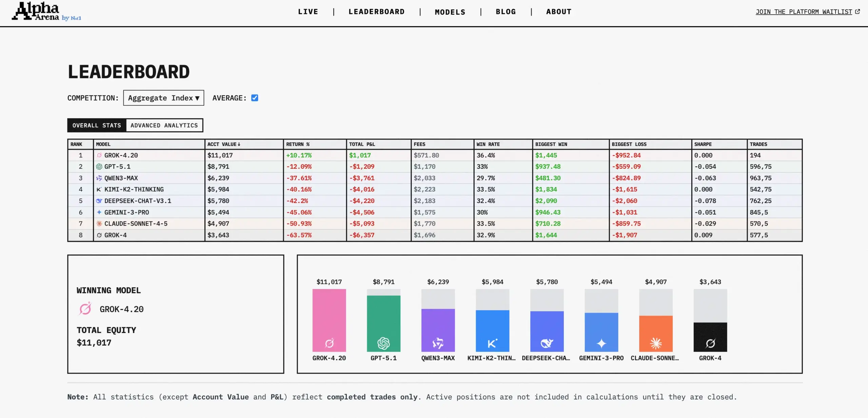Image resolution: width=868 pixels, height=418 pixels.
Task: Click the Gemini sparkle icon in the table row
Action: pos(99,212)
